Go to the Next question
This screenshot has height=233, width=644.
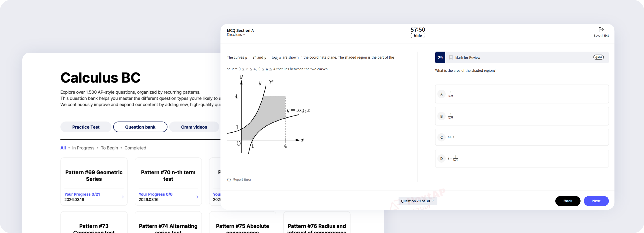[596, 201]
